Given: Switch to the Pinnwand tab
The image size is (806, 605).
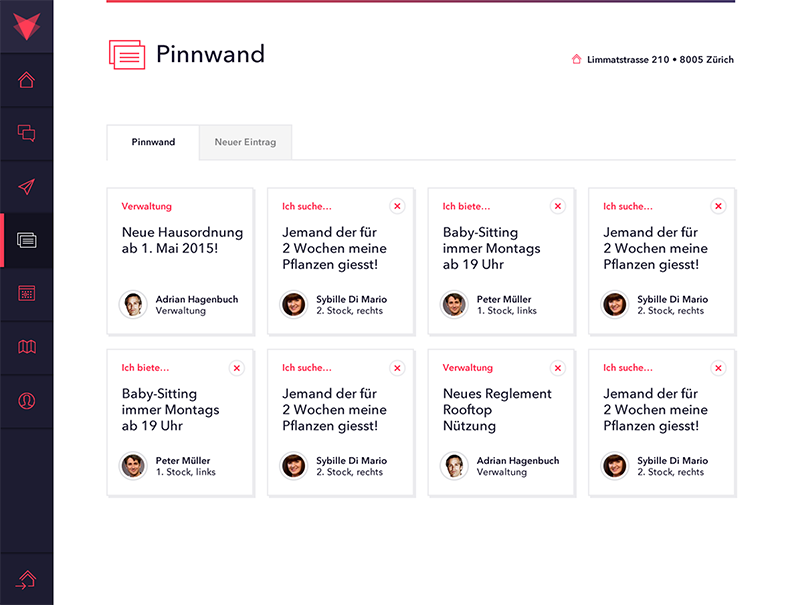Looking at the screenshot, I should (x=153, y=142).
